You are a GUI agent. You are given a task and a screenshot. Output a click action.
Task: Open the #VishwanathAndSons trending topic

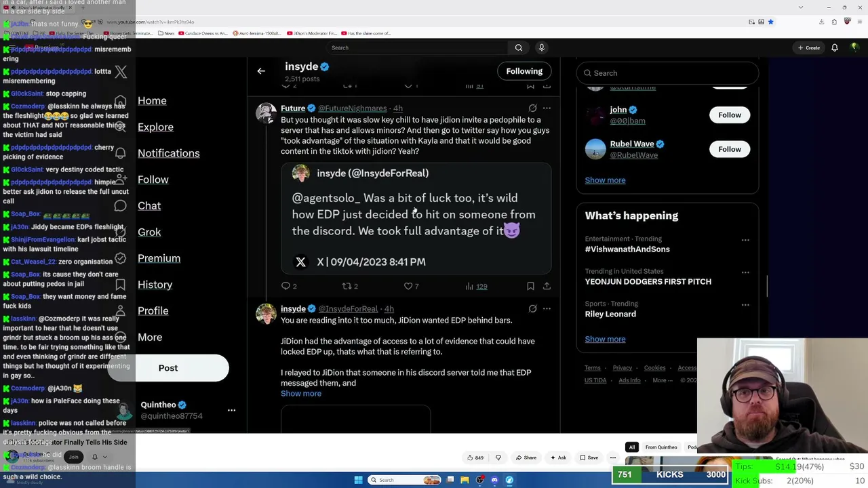(627, 249)
